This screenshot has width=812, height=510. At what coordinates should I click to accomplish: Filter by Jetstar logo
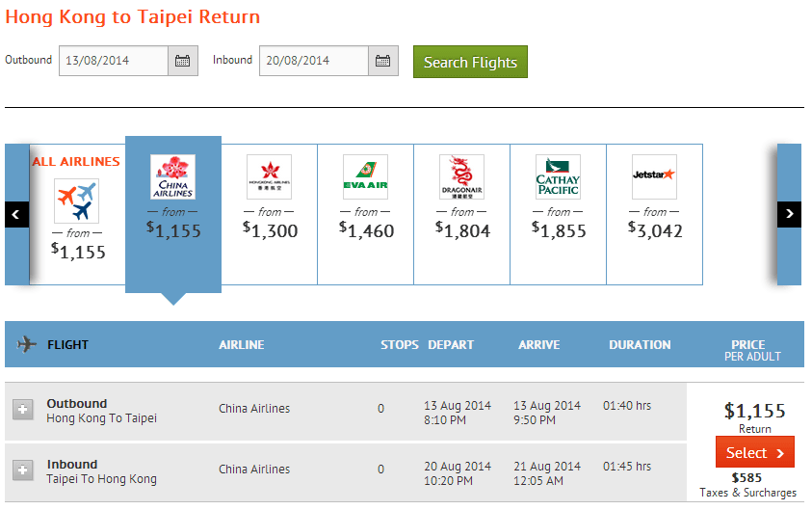(655, 177)
